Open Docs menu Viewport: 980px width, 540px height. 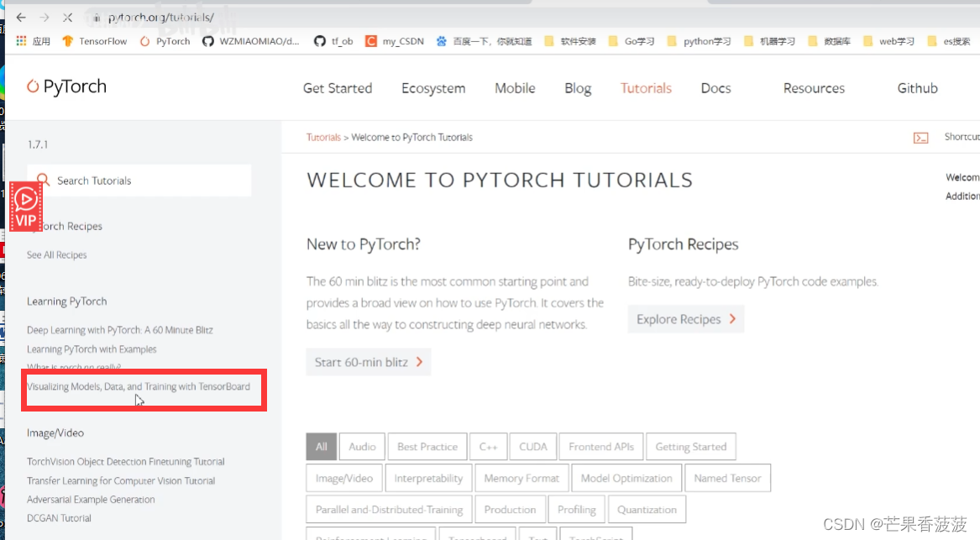(x=715, y=88)
